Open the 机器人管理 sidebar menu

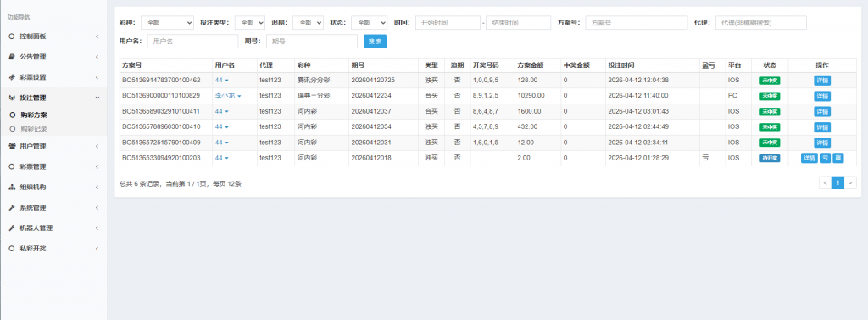pyautogui.click(x=53, y=228)
